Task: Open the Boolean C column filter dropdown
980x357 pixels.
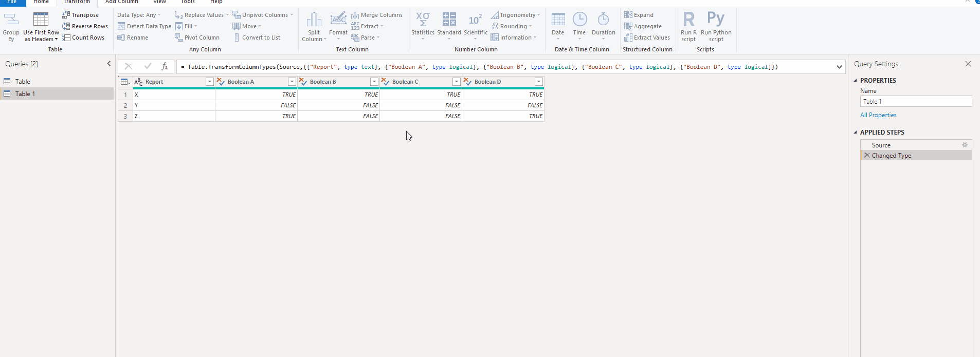Action: 456,82
